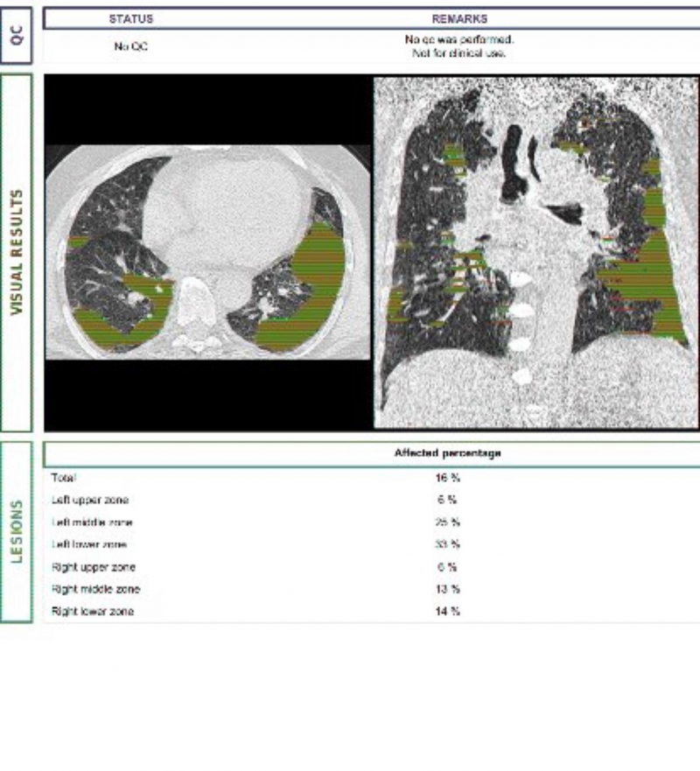Click the coronal CT lung image
Viewport: 700px width, 771px height.
[536, 253]
